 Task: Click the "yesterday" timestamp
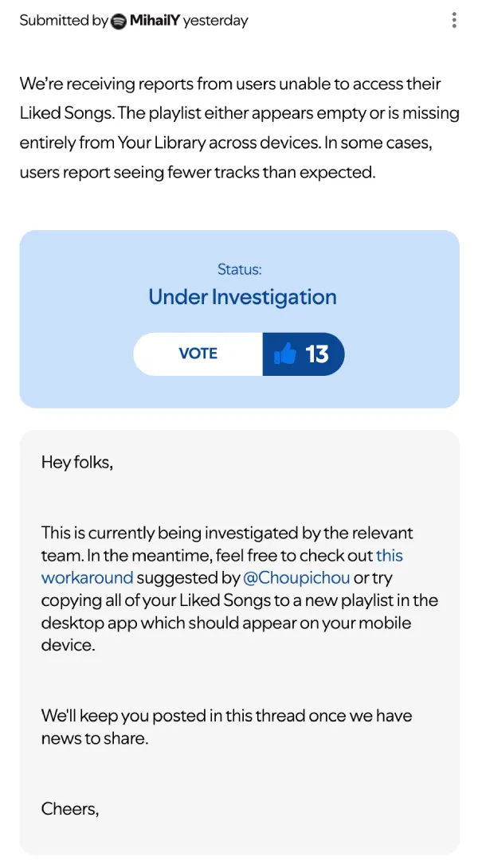pyautogui.click(x=215, y=22)
